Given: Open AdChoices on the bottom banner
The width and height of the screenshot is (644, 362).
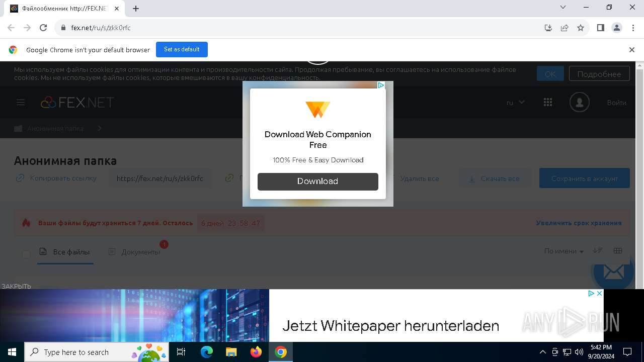Looking at the screenshot, I should pos(592,293).
